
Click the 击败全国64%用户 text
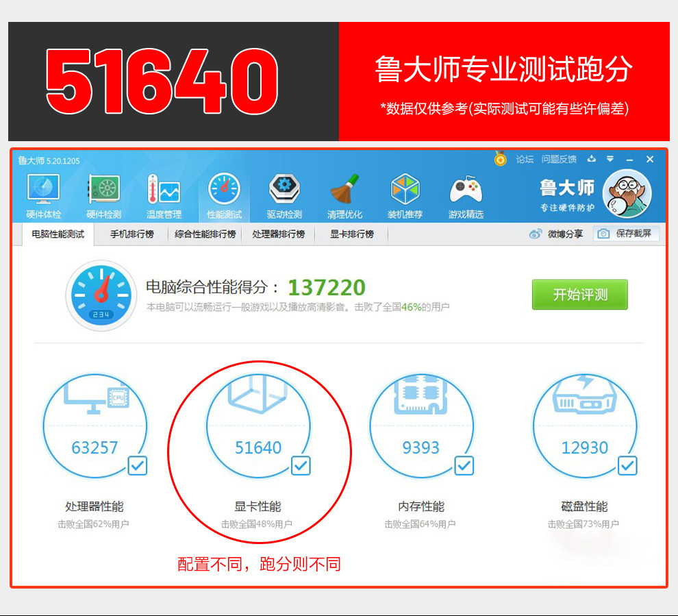(x=420, y=524)
